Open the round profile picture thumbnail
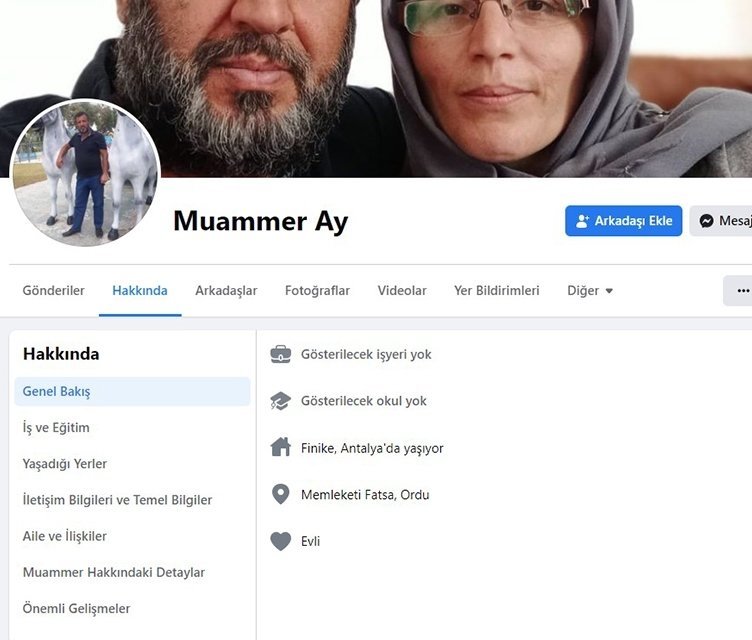This screenshot has height=640, width=752. tap(85, 173)
